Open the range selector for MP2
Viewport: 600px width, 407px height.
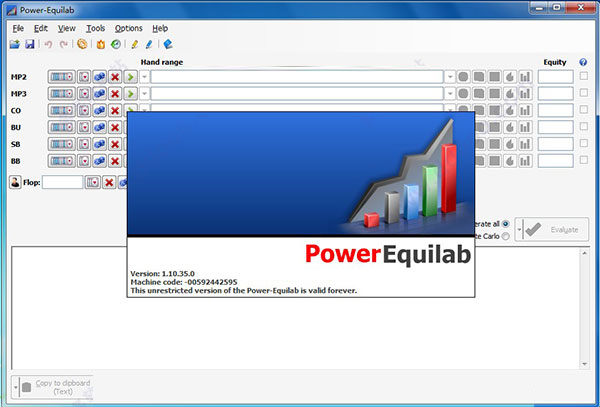pyautogui.click(x=61, y=77)
